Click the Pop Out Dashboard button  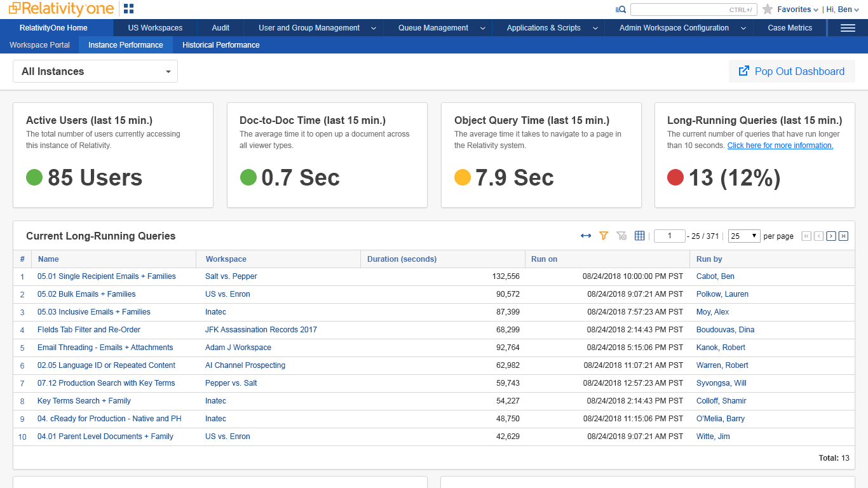click(x=792, y=71)
